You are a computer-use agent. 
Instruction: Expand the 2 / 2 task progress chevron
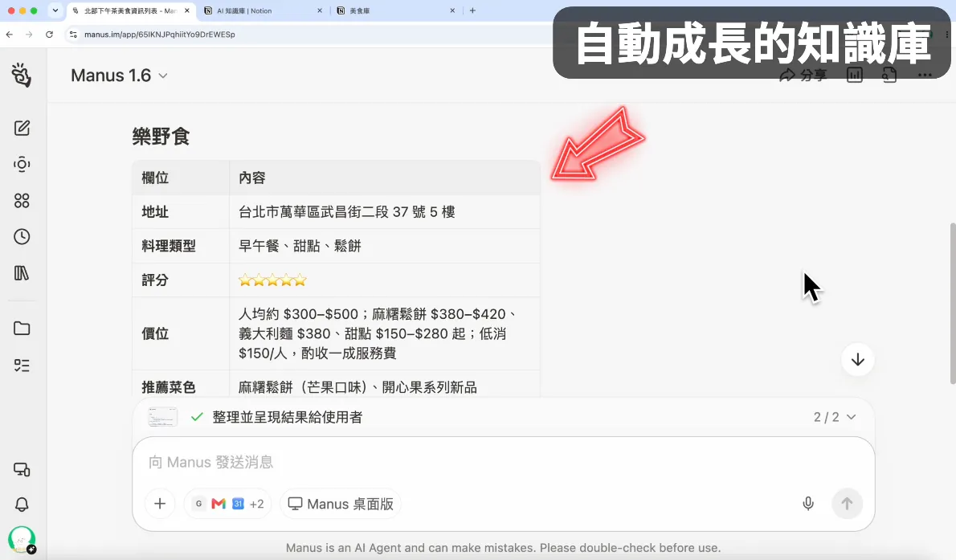point(852,417)
